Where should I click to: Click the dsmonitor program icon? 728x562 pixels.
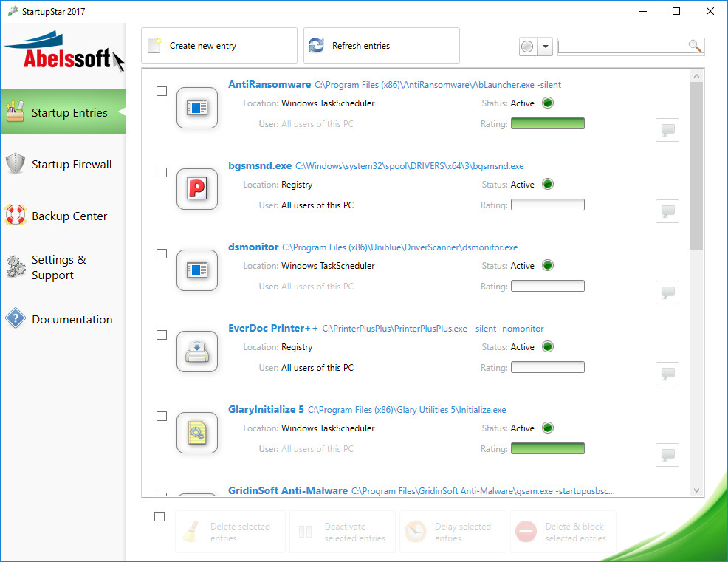click(197, 270)
